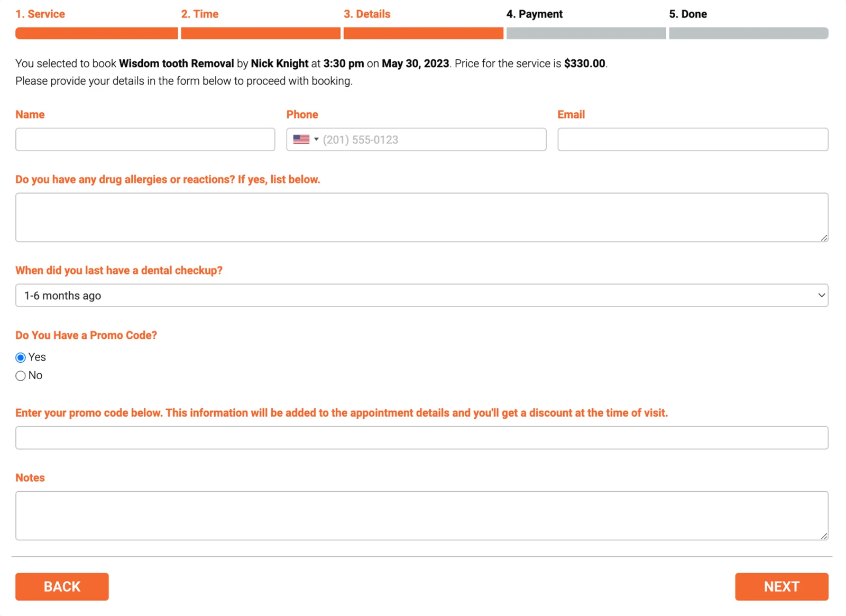Click the "$330.00" price text
Screen dimensions: 846x616
point(584,63)
